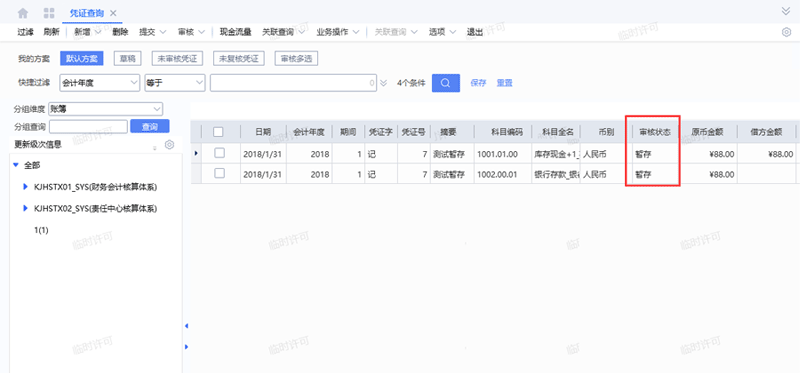Image resolution: width=800 pixels, height=373 pixels.
Task: Open the first 关联查询 menu
Action: (x=283, y=32)
